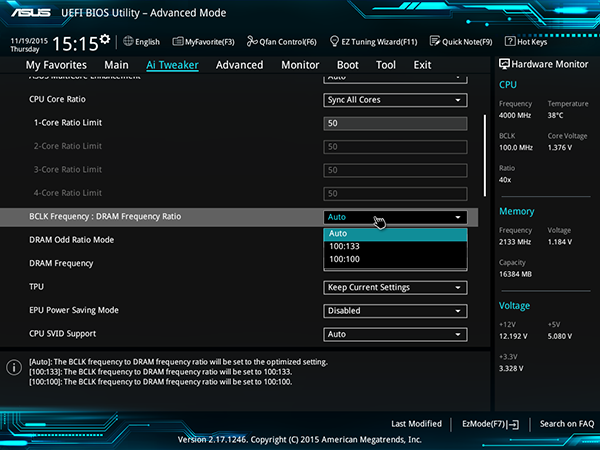Image resolution: width=600 pixels, height=450 pixels.
Task: Open the CPU Core Ratio dropdown
Action: coord(395,100)
